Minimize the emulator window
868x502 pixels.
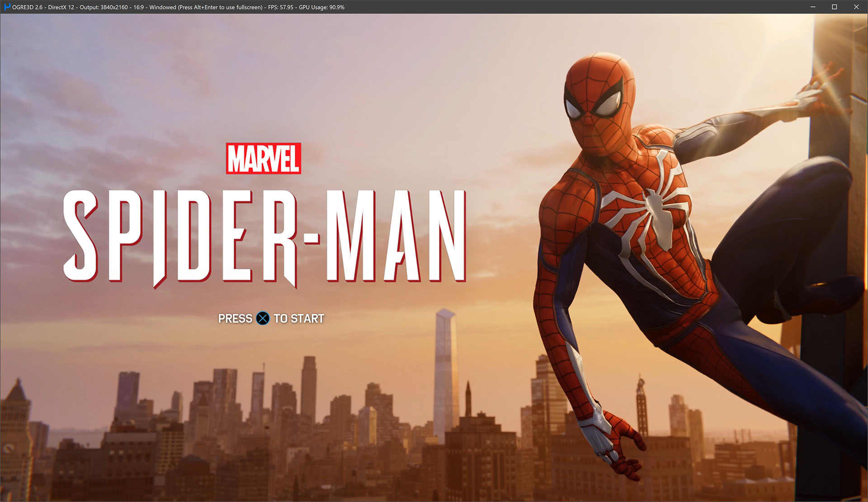[x=812, y=7]
